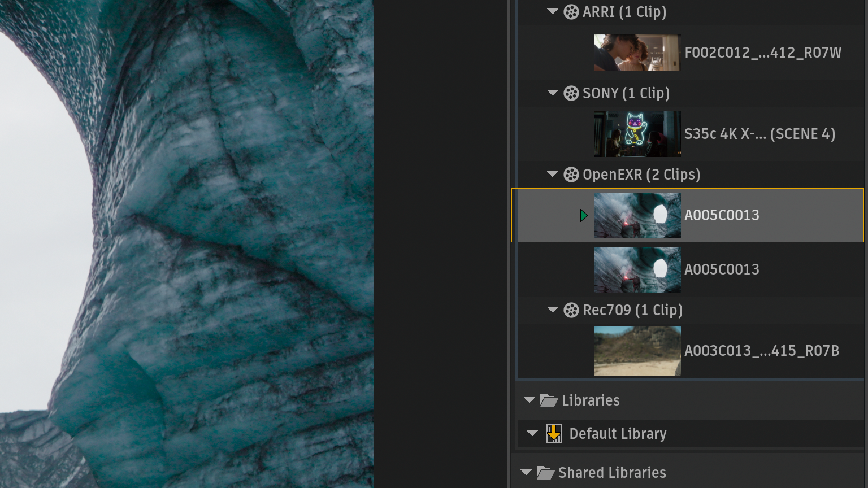Collapse the Shared Libraries triangle

point(526,472)
